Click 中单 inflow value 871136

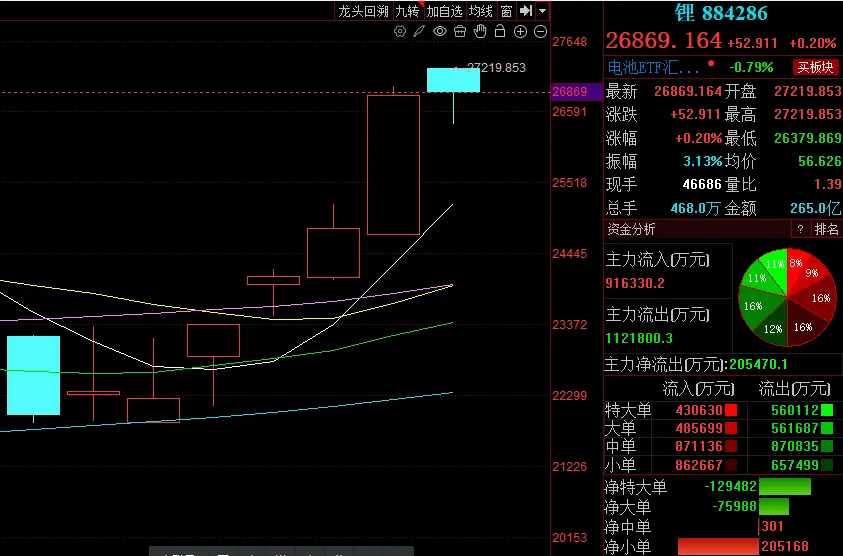(x=699, y=446)
